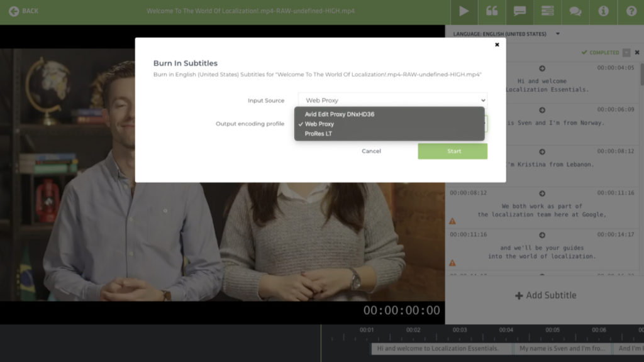Image resolution: width=644 pixels, height=362 pixels.
Task: Select the subtitles speech-box icon
Action: coord(519,11)
